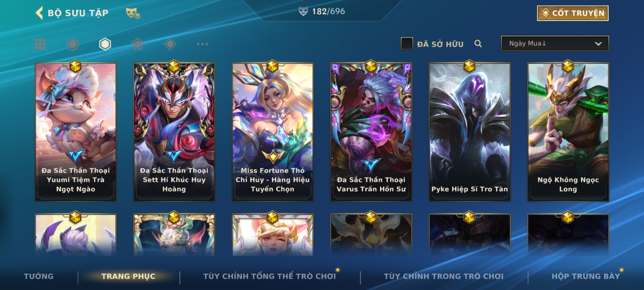The image size is (644, 290).
Task: Open the Cốt Truyện button
Action: pyautogui.click(x=573, y=13)
